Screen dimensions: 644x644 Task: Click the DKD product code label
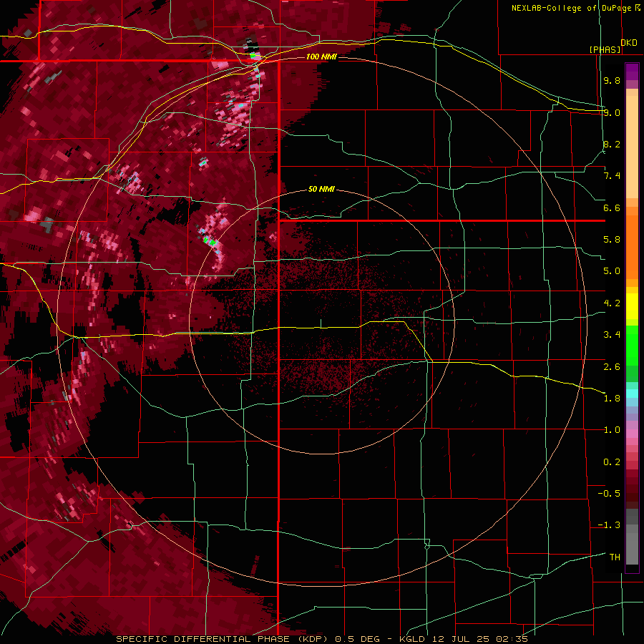(x=629, y=43)
